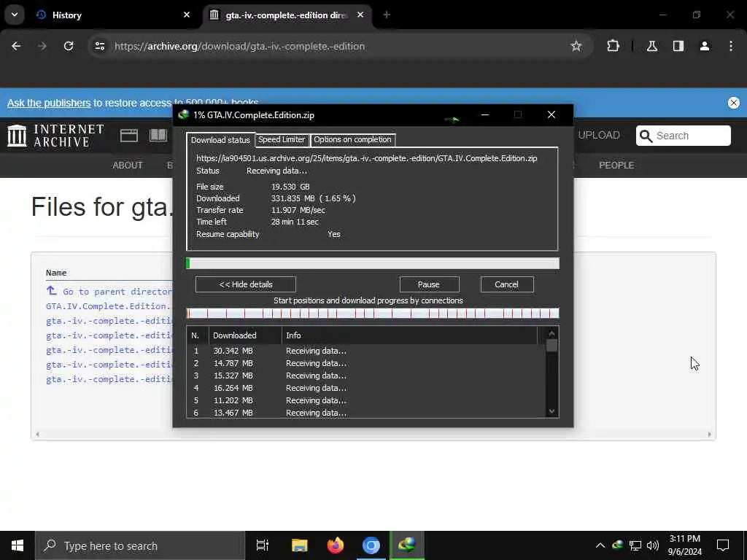Open File Explorer from the taskbar

(x=300, y=545)
